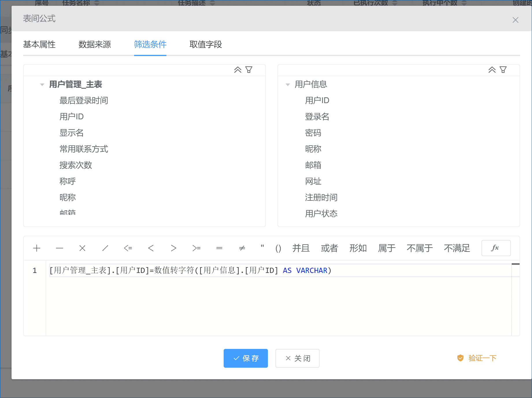
Task: Select 昵称 under 用户管理_主表
Action: click(68, 198)
